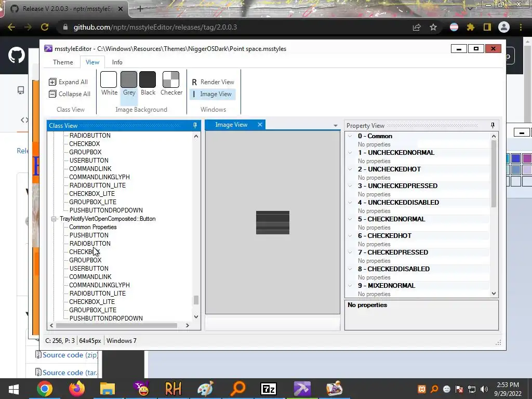Pin the Class View panel
The width and height of the screenshot is (532, 399).
coord(195,126)
